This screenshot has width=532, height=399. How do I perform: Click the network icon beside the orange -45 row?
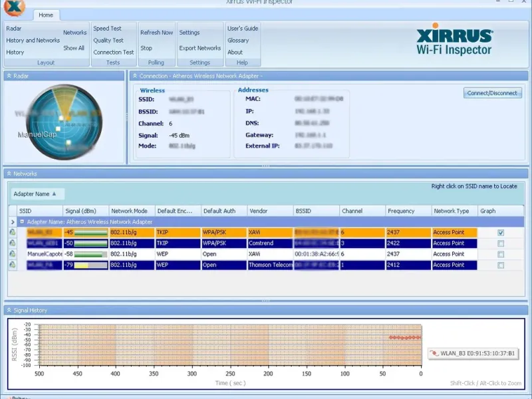tap(13, 232)
